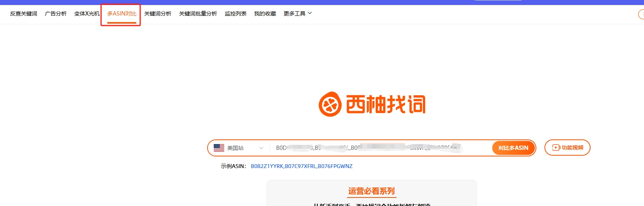Viewport: 644px width, 206px height.
Task: Select the 多ASIN对比 tab
Action: click(x=122, y=14)
